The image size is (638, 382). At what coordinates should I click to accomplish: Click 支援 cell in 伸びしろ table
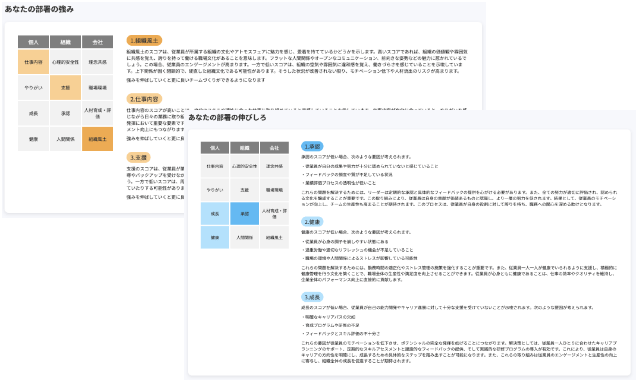[x=245, y=190]
